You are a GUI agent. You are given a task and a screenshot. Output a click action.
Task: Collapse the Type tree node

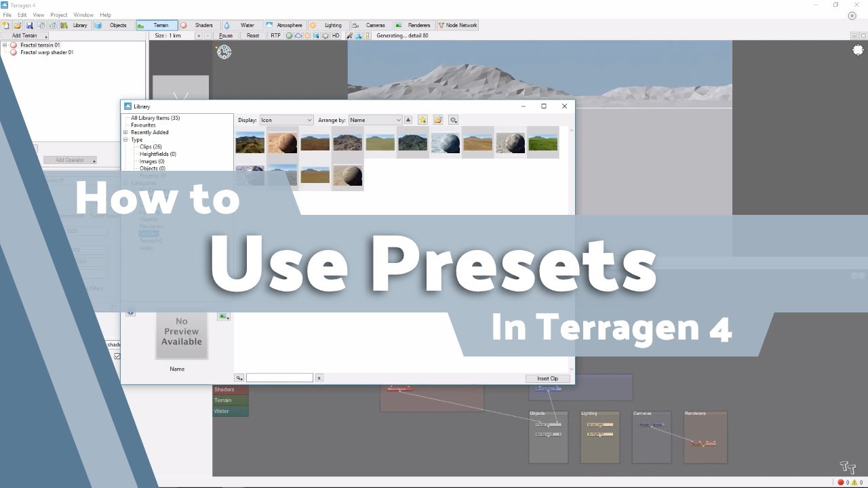point(125,140)
